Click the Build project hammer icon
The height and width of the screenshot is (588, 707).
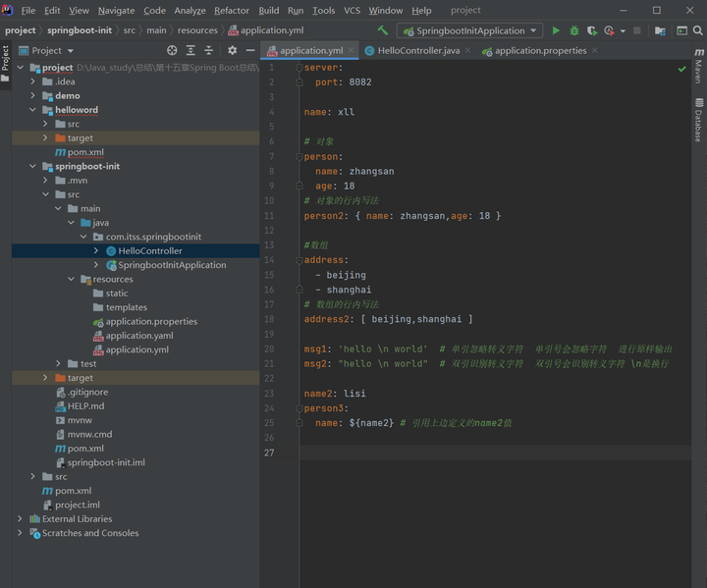(383, 30)
